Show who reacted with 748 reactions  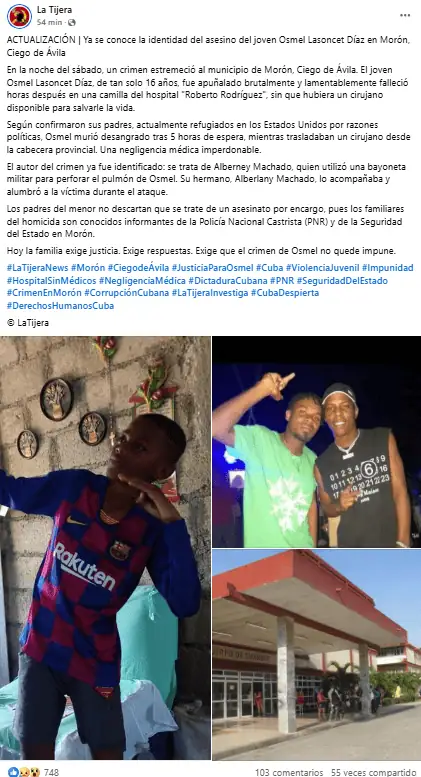point(51,772)
